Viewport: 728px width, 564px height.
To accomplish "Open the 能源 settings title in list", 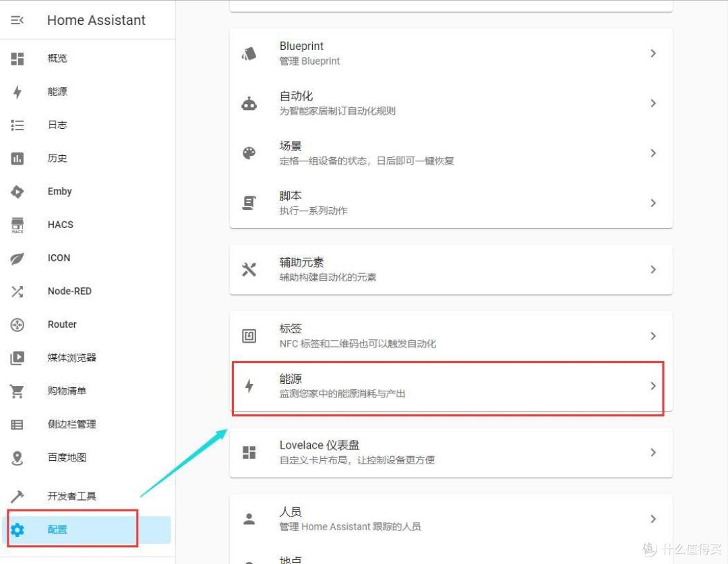I will [x=290, y=378].
